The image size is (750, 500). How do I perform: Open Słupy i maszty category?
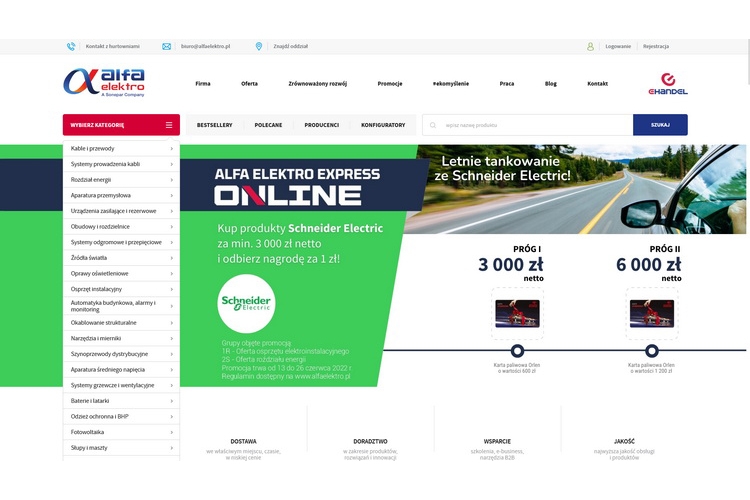click(x=121, y=448)
